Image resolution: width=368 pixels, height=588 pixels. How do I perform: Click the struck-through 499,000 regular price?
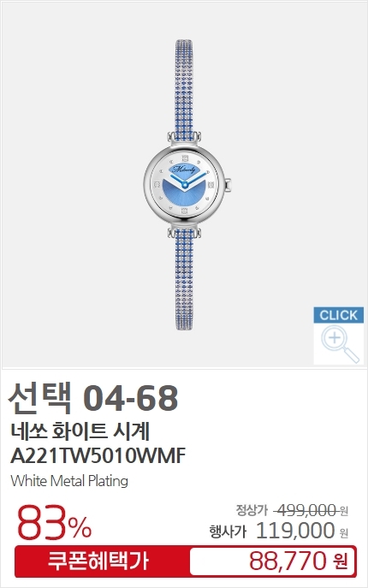306,510
